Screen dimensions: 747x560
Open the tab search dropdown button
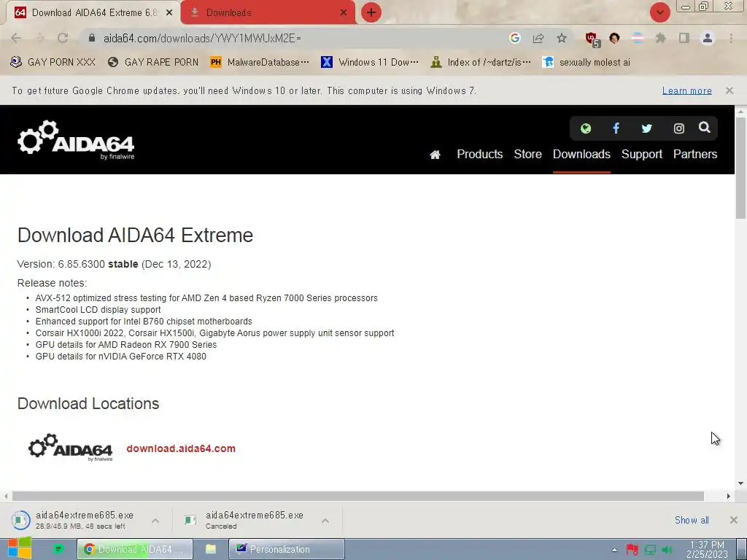pyautogui.click(x=659, y=12)
